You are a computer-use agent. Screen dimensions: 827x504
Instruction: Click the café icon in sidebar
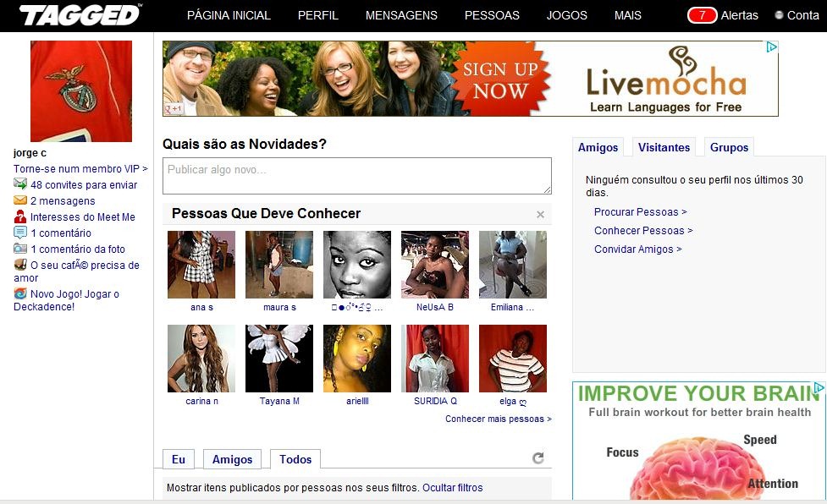click(x=20, y=265)
